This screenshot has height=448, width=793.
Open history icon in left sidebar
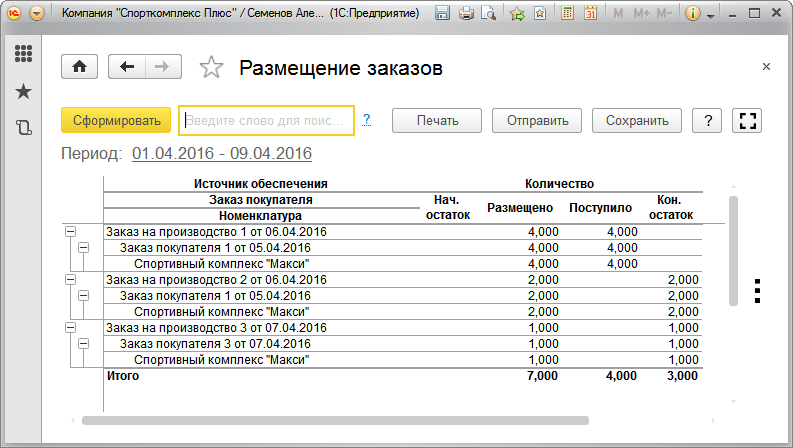point(23,127)
